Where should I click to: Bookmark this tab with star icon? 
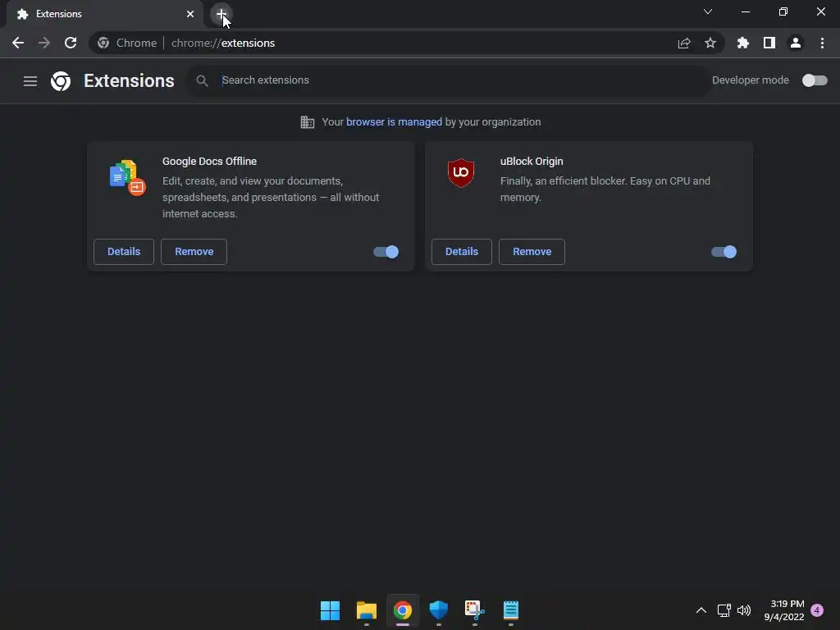tap(710, 43)
